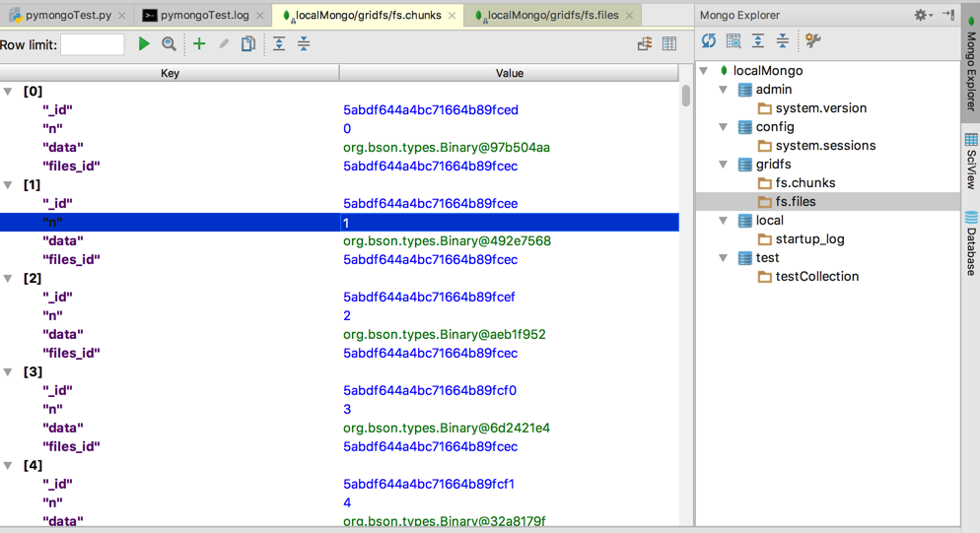Collapse result document [2]

8,279
